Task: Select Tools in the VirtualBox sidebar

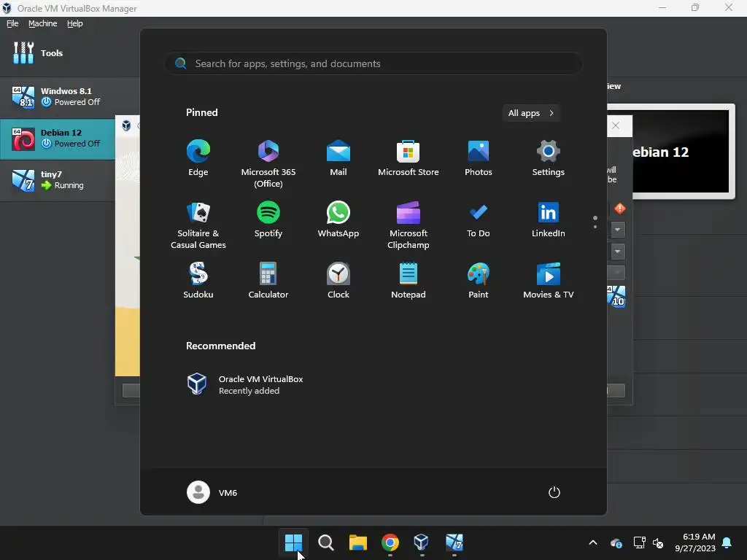Action: click(69, 52)
